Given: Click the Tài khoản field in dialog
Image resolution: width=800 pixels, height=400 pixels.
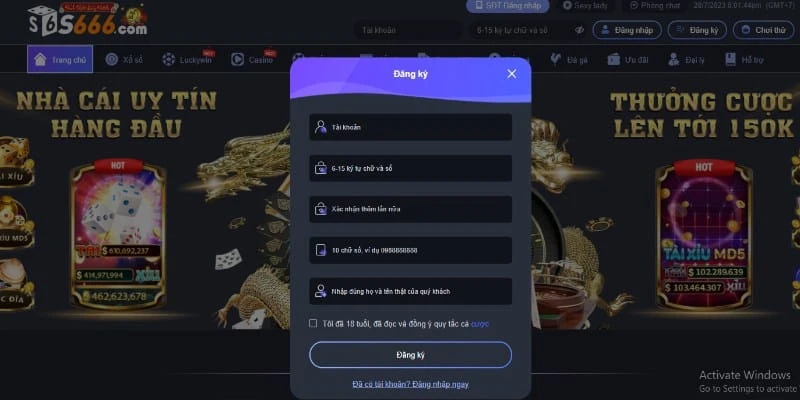Looking at the screenshot, I should click(x=410, y=127).
